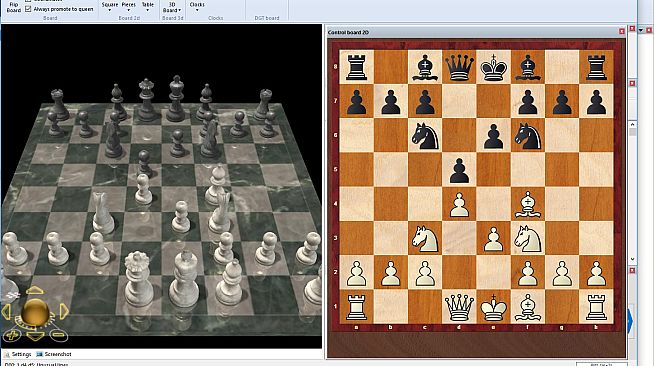Toggle Always promote to queen checkbox

tap(28, 9)
